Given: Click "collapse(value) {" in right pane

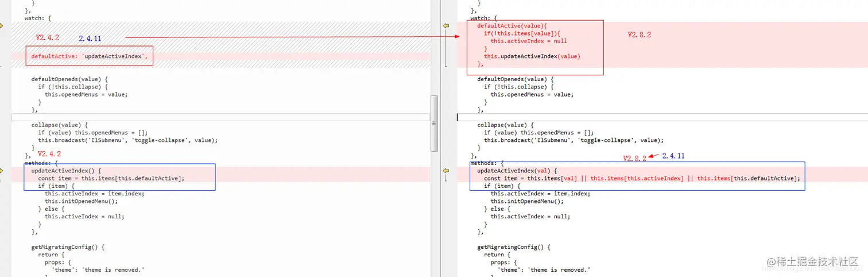Looking at the screenshot, I should coord(505,125).
